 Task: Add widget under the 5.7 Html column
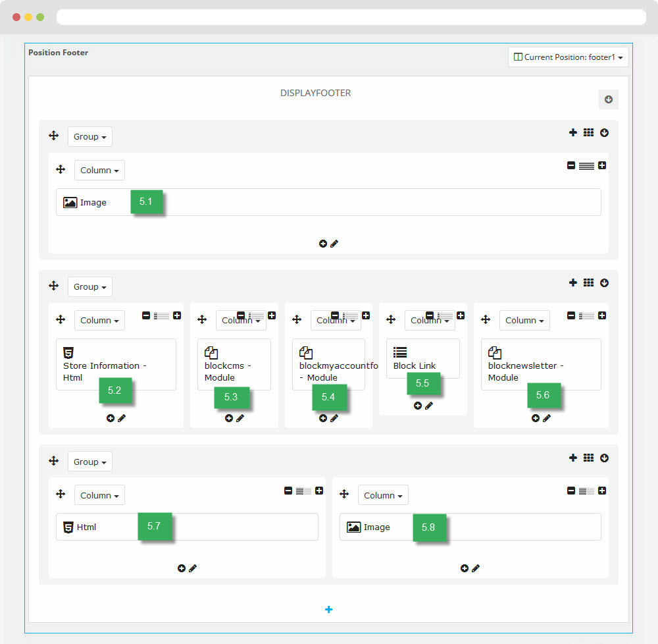click(x=182, y=568)
